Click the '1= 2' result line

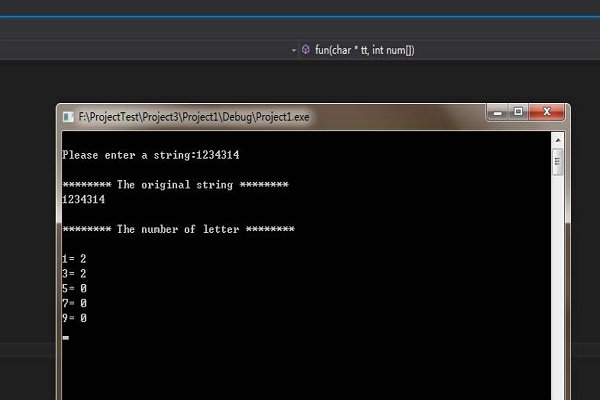[74, 258]
